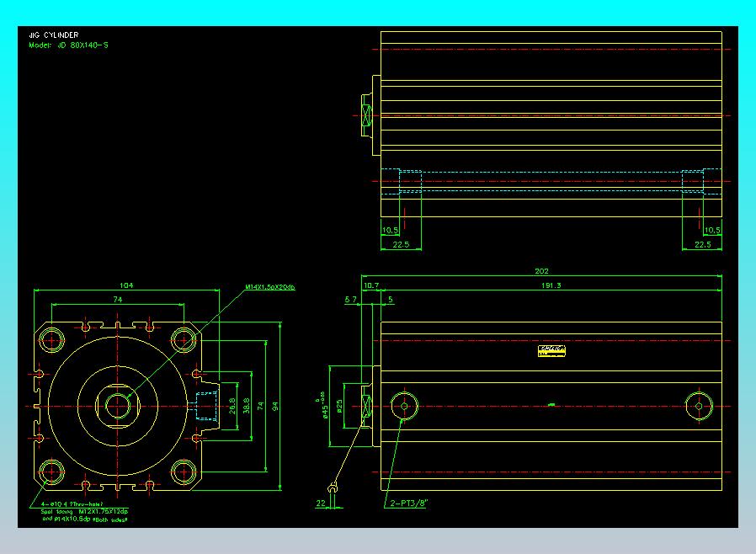Screen dimensions: 756x554
Task: Click the center piston rod circle
Action: 118,406
